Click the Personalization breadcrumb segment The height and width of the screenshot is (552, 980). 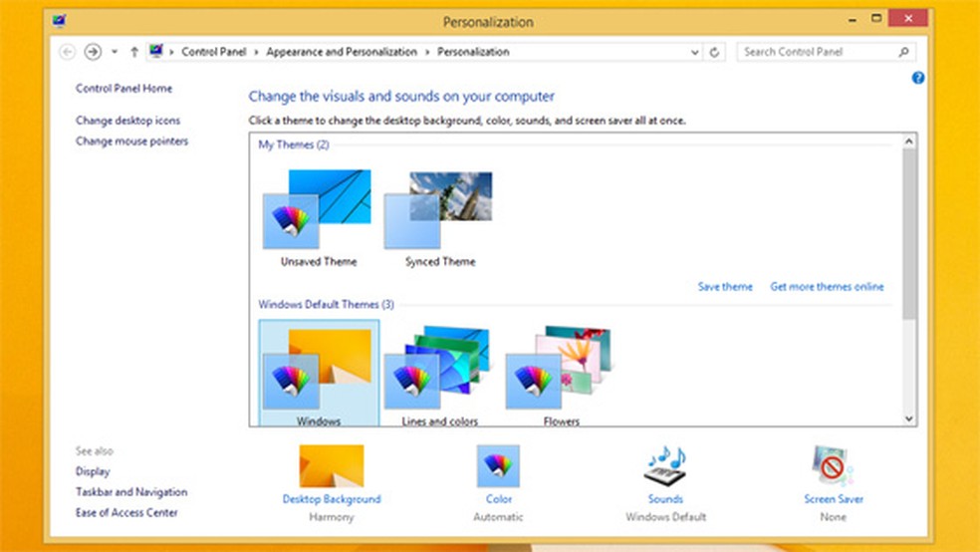(473, 52)
